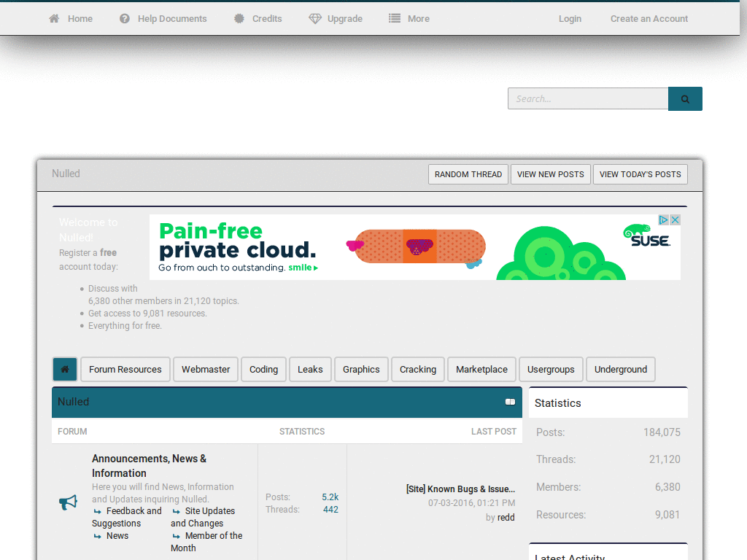This screenshot has width=747, height=560.
Task: Open Help Documents menu item
Action: click(172, 18)
